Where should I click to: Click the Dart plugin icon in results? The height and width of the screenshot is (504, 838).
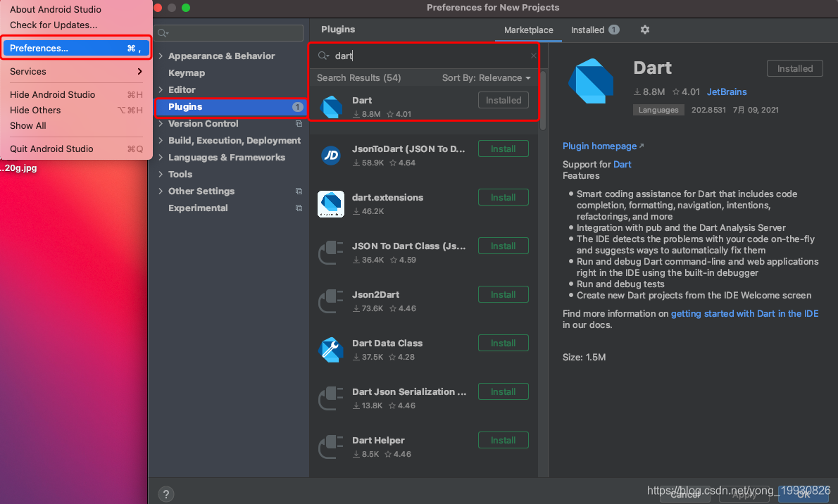331,107
